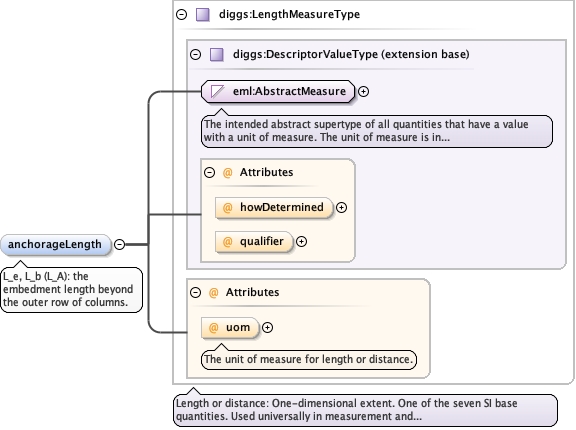Image resolution: width=576 pixels, height=430 pixels.
Task: Collapse the anchorageLength element
Action: (x=119, y=245)
